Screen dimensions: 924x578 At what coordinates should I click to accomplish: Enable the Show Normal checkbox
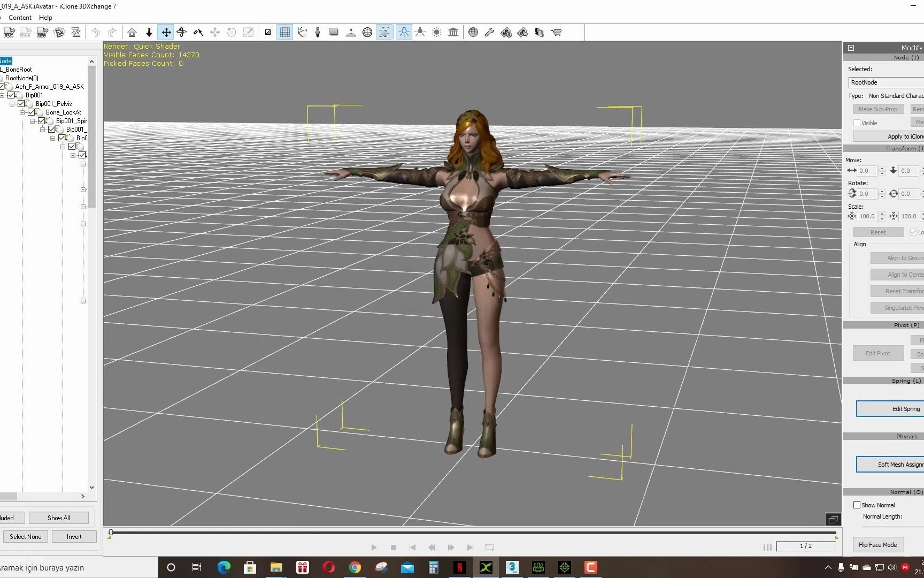pos(857,505)
